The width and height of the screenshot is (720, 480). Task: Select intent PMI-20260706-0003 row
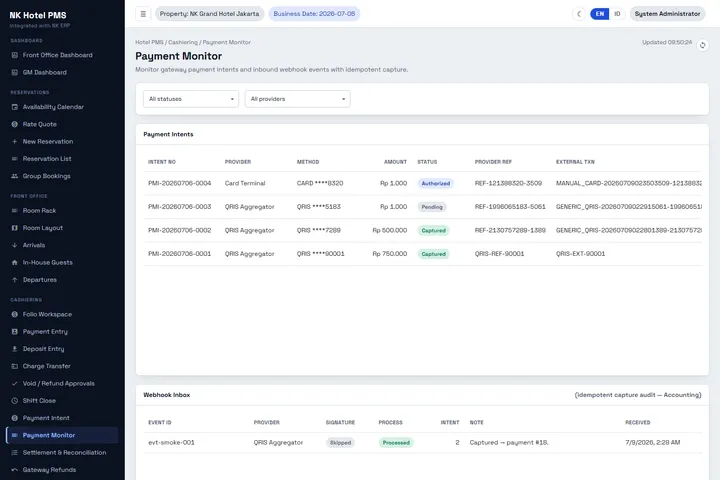click(422, 207)
